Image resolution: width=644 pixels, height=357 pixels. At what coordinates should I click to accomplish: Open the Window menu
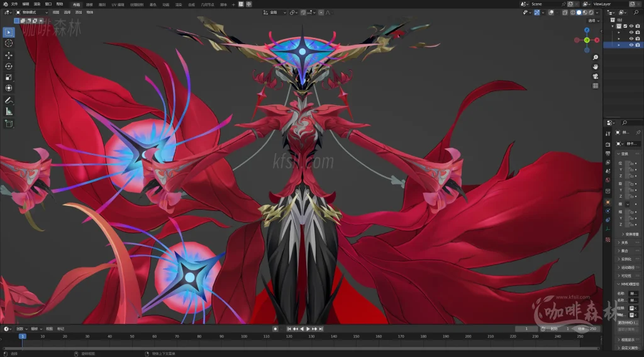(x=48, y=4)
